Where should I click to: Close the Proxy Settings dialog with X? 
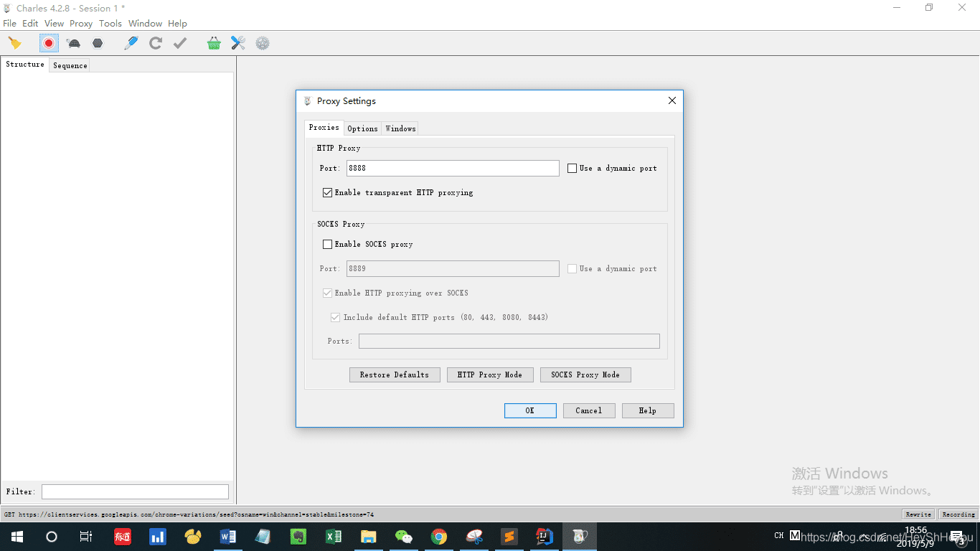672,100
